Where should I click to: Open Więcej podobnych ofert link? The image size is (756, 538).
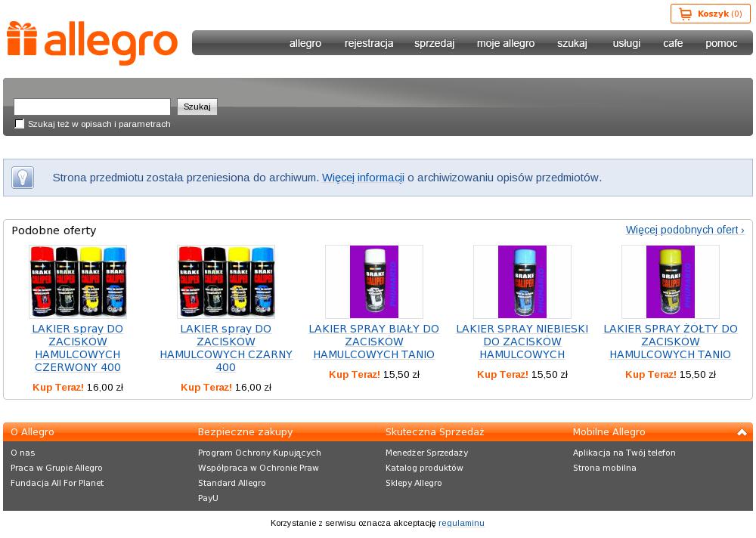(x=685, y=230)
